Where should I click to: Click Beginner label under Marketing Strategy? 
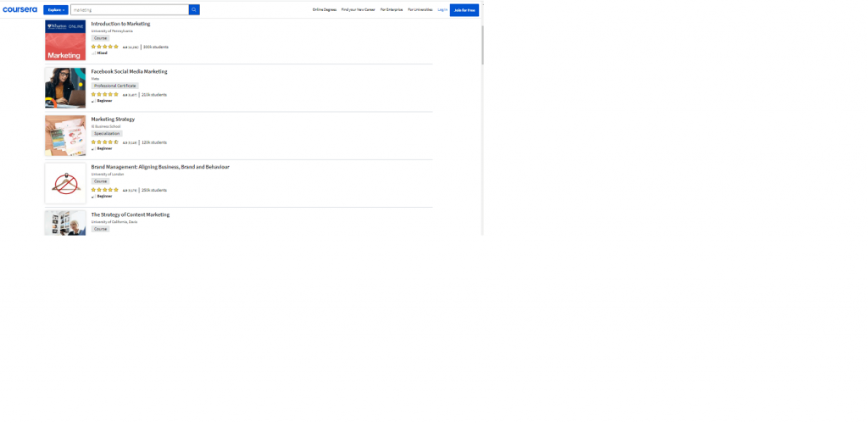coord(104,148)
